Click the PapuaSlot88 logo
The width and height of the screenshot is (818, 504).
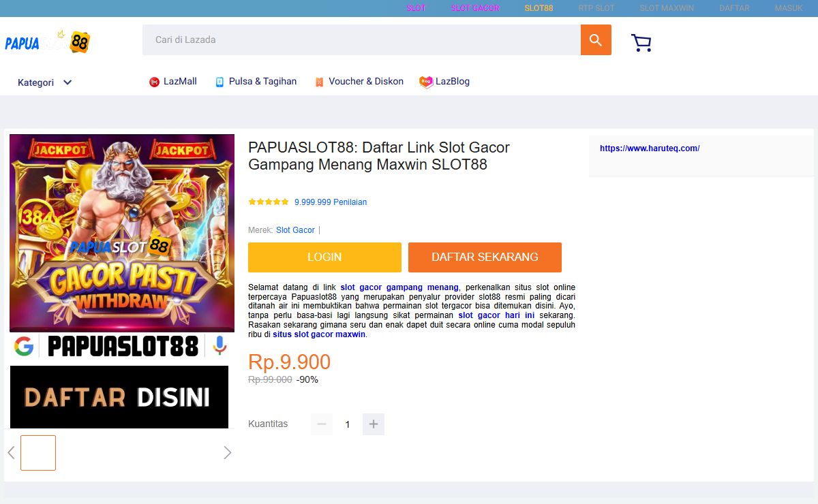[48, 42]
